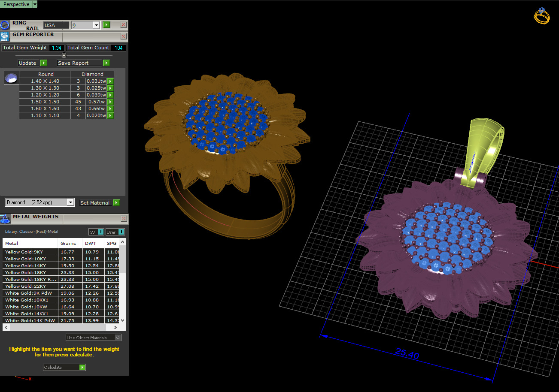Click the Round column header

click(x=46, y=74)
